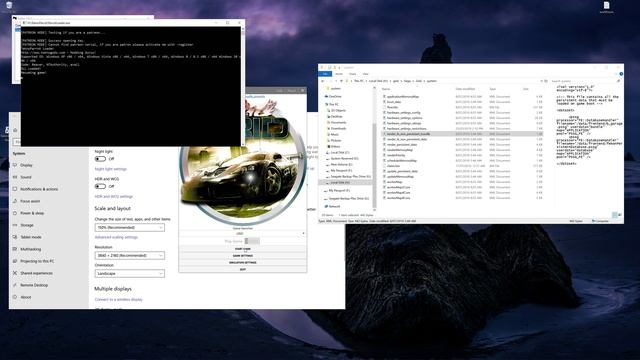
Task: Click Quit in the game launcher
Action: 243,269
